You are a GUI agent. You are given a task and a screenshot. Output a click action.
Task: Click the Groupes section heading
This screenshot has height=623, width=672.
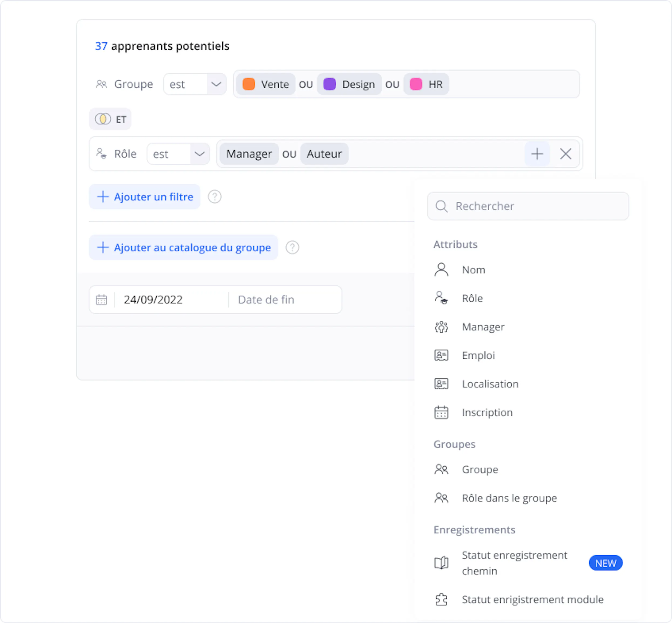point(454,444)
